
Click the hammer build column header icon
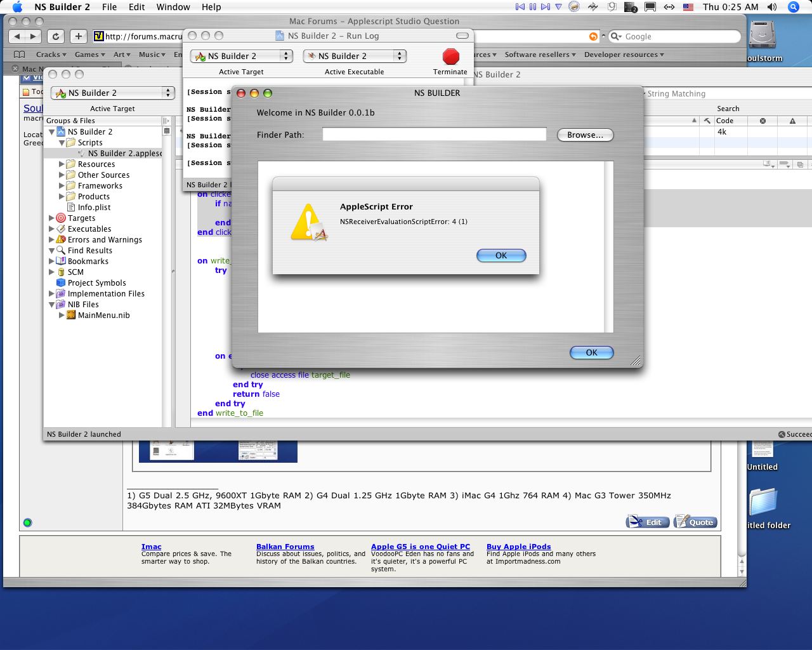tap(707, 121)
